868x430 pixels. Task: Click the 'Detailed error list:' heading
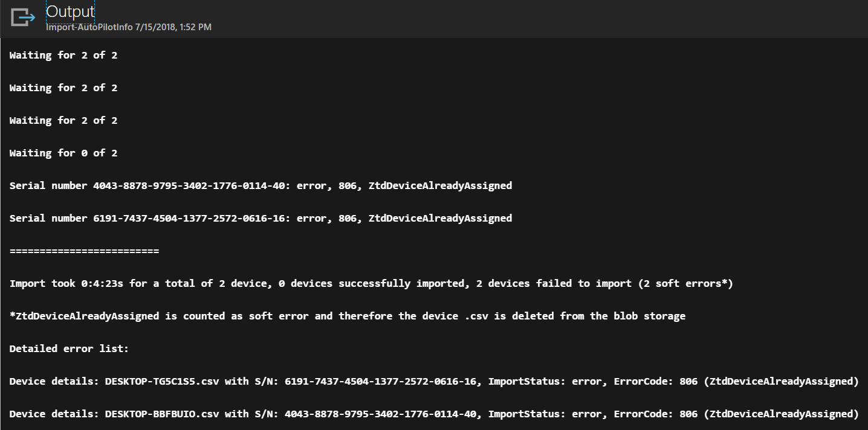69,348
